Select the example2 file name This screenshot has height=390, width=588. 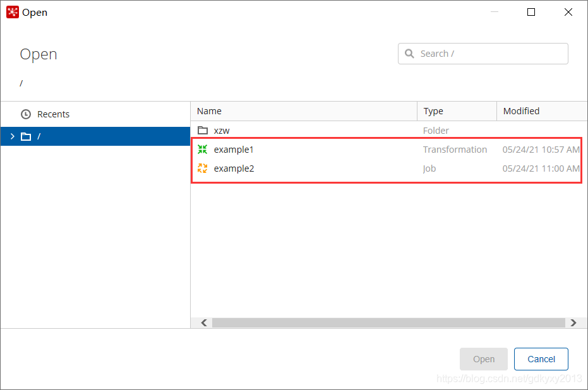coord(234,168)
